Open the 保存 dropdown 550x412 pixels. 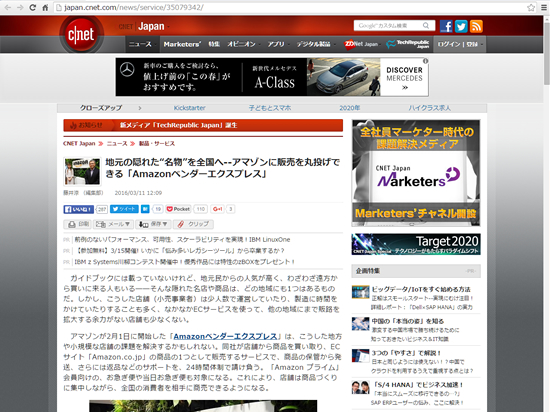[153, 224]
